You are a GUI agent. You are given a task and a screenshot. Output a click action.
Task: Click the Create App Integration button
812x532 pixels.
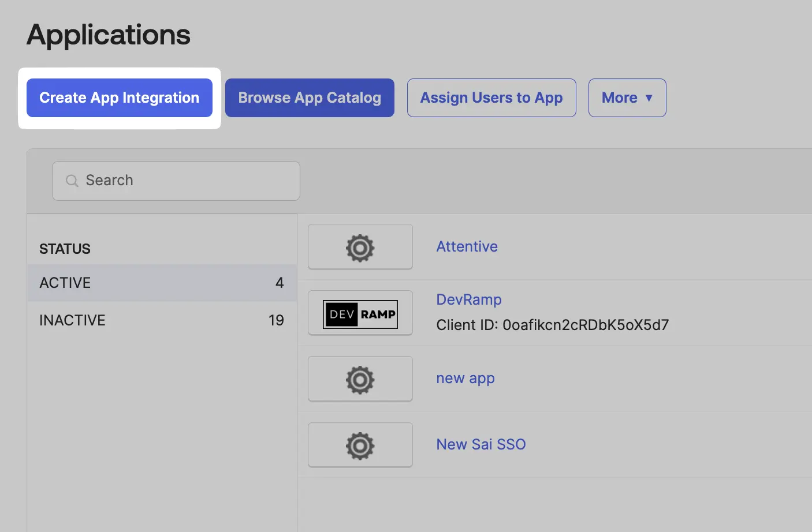119,98
